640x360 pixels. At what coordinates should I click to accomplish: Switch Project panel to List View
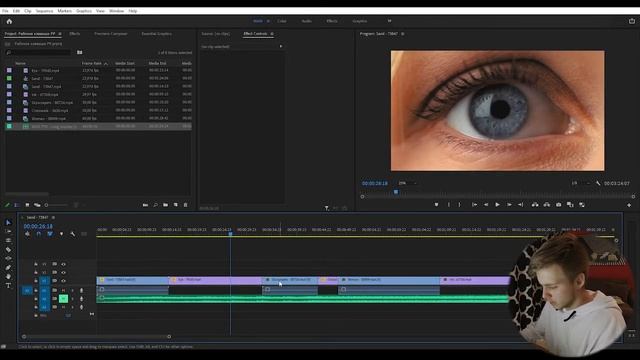(x=17, y=205)
